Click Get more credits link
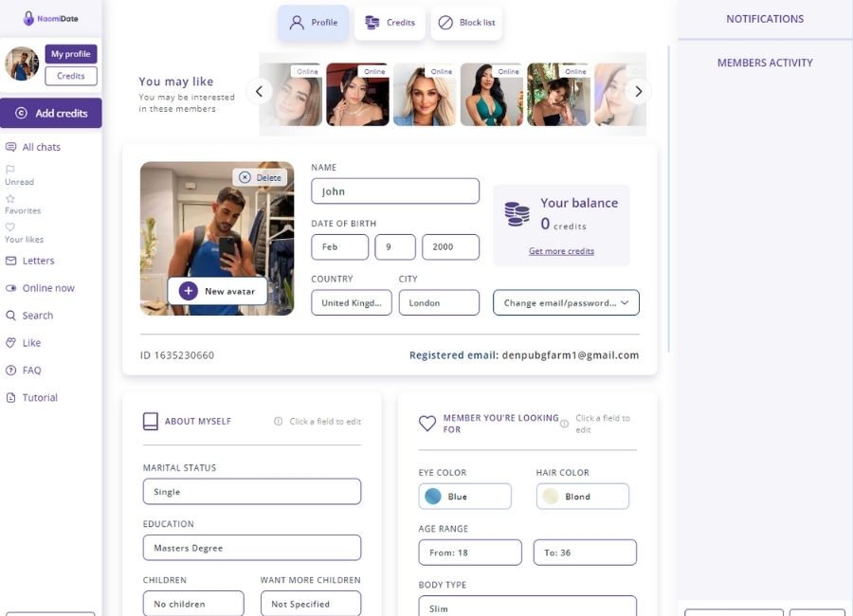Viewport: 853px width, 616px height. [x=561, y=251]
